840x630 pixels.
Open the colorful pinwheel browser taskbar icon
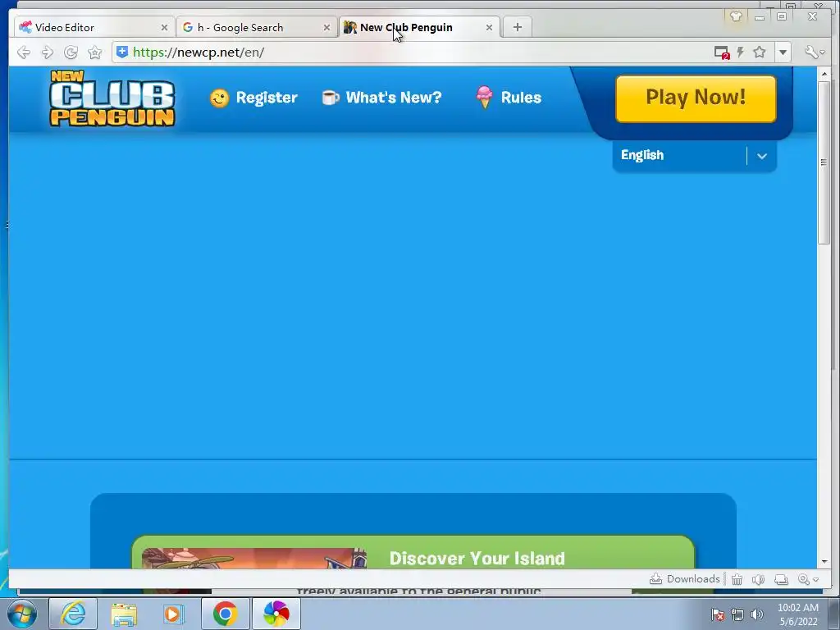tap(276, 614)
